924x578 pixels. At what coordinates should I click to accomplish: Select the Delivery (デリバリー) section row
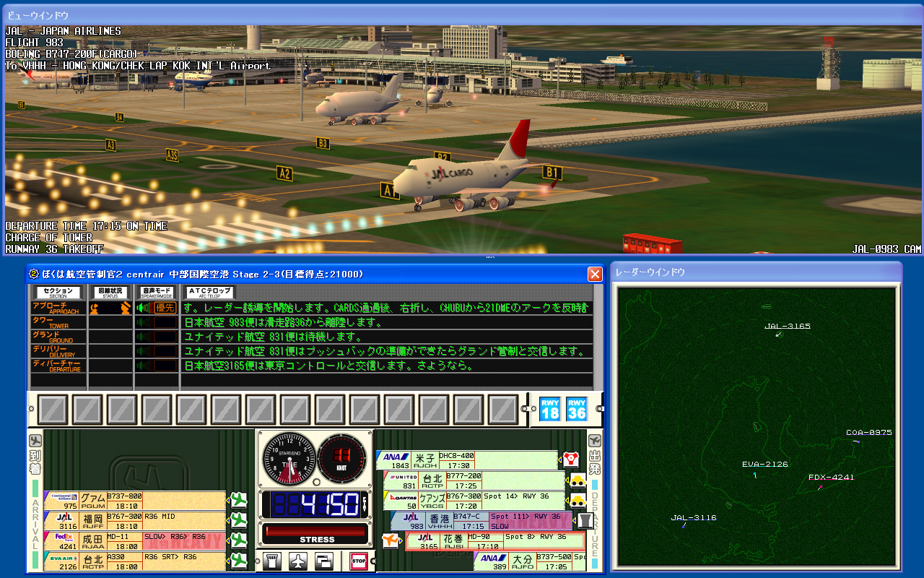[58, 351]
